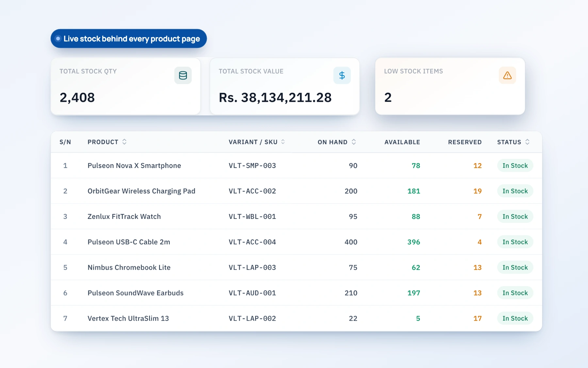Click SKU VLT-LAP-002
The height and width of the screenshot is (368, 588).
[252, 318]
